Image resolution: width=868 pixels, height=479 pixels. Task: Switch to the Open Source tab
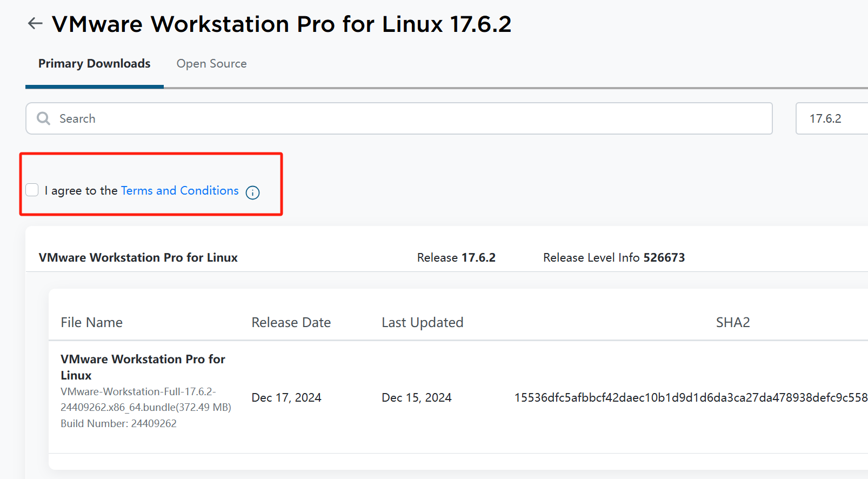(x=211, y=64)
